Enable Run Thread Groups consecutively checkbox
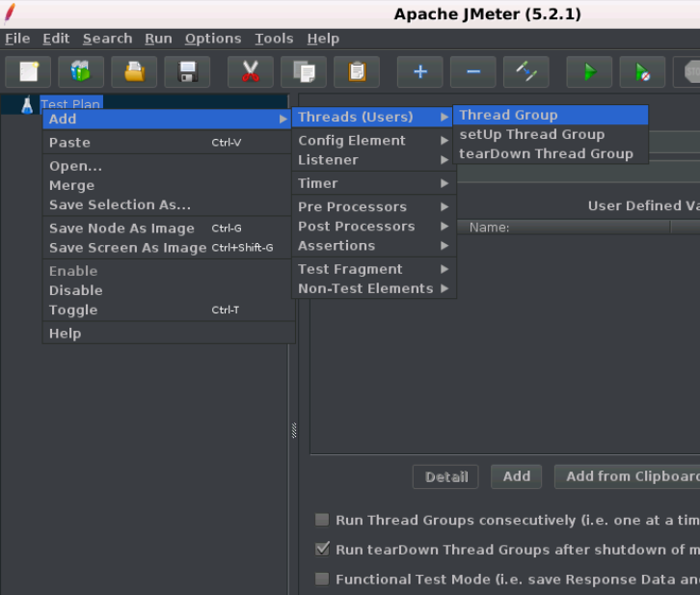 [322, 520]
